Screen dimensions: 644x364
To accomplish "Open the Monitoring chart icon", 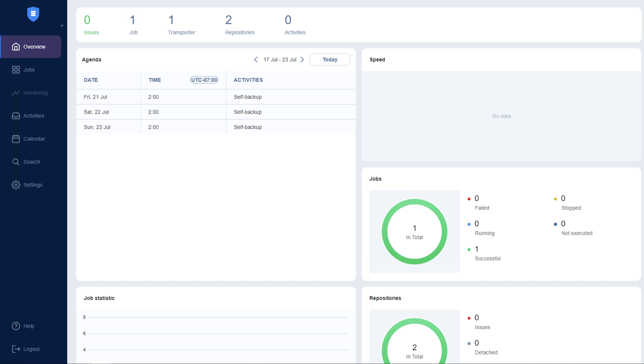I will coord(16,93).
